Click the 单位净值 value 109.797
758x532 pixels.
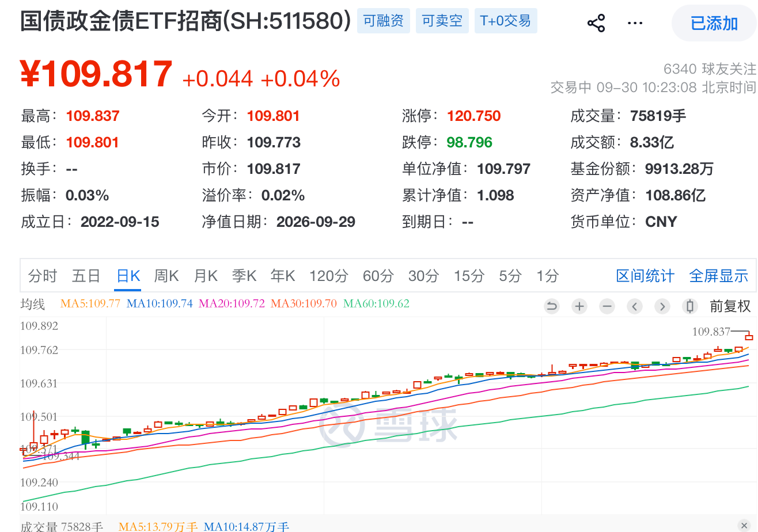(504, 169)
